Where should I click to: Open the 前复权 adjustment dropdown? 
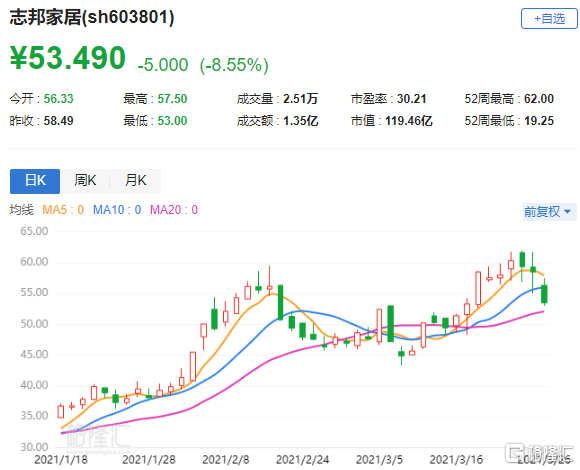click(x=549, y=212)
